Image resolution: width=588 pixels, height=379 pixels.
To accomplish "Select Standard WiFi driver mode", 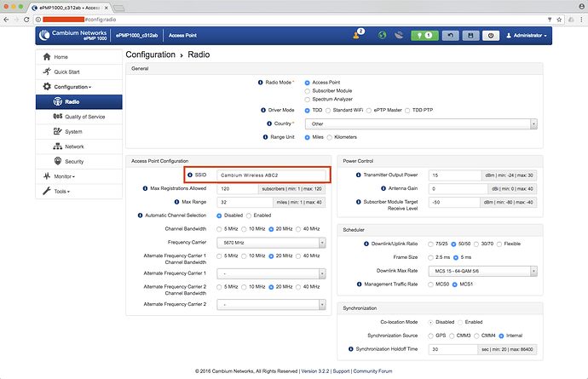I will [x=328, y=111].
